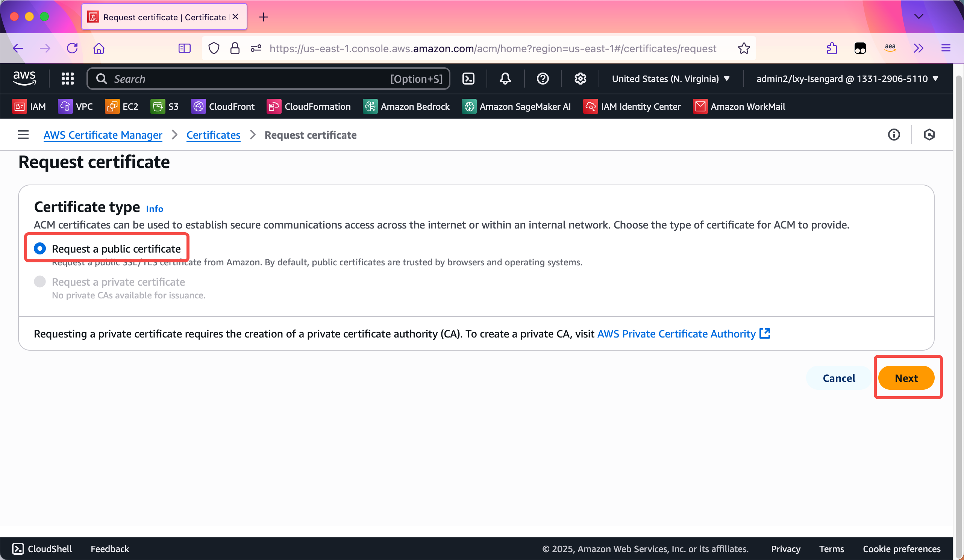The height and width of the screenshot is (560, 964).
Task: Expand the admin2/lxy-Isengard account menu
Action: coord(847,79)
